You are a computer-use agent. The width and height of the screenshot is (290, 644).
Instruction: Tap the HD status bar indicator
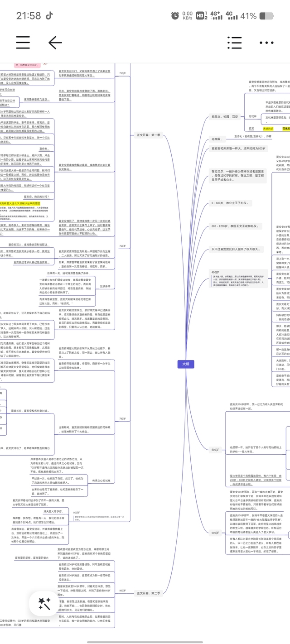pyautogui.click(x=202, y=16)
